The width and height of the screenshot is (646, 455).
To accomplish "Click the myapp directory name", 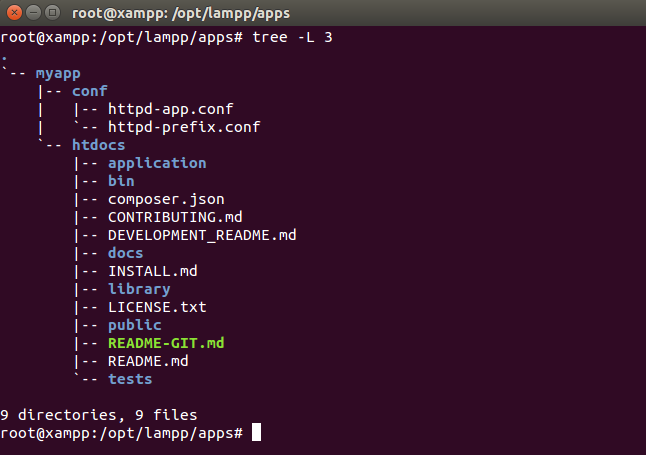I will (x=58, y=73).
